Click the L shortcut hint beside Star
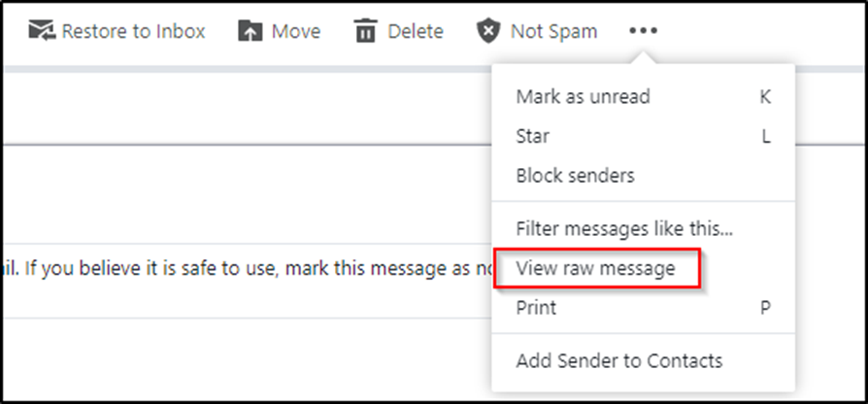This screenshot has width=868, height=404. pyautogui.click(x=765, y=137)
